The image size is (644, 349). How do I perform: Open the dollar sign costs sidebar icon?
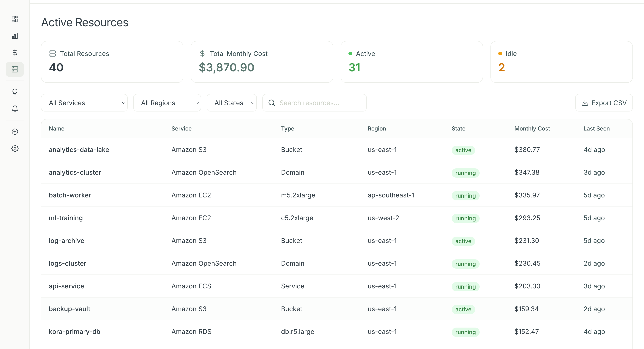(15, 53)
